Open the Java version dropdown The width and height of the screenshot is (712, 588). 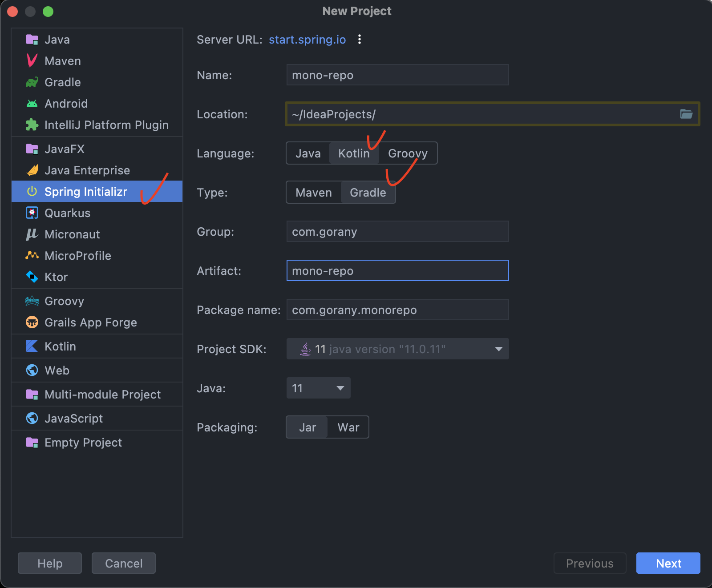coord(318,388)
